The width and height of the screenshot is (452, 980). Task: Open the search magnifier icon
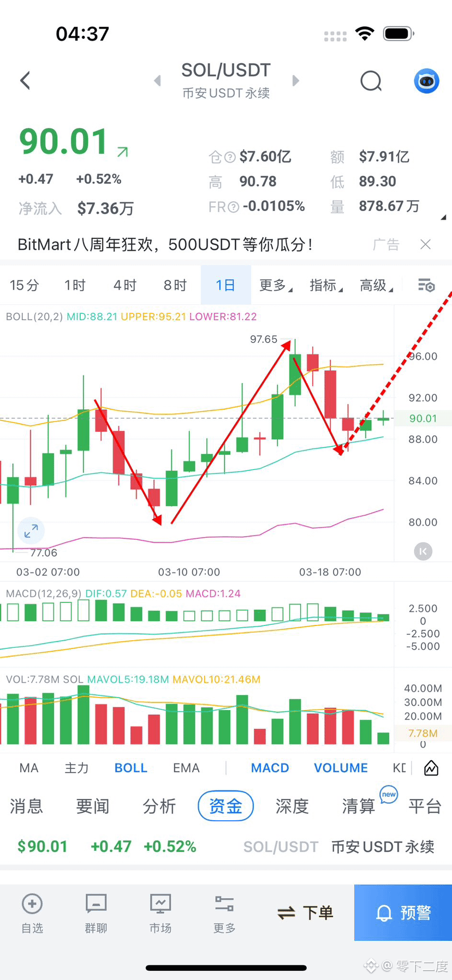(x=371, y=81)
